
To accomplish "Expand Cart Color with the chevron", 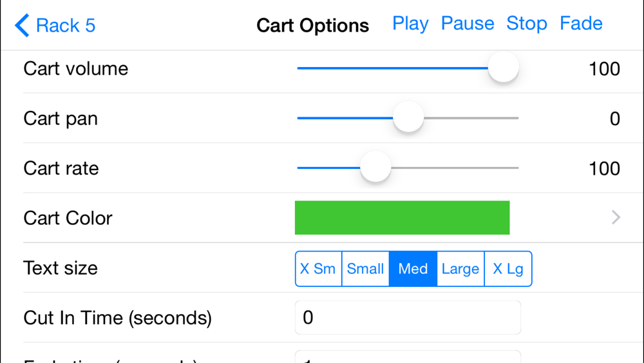I will coord(616,218).
